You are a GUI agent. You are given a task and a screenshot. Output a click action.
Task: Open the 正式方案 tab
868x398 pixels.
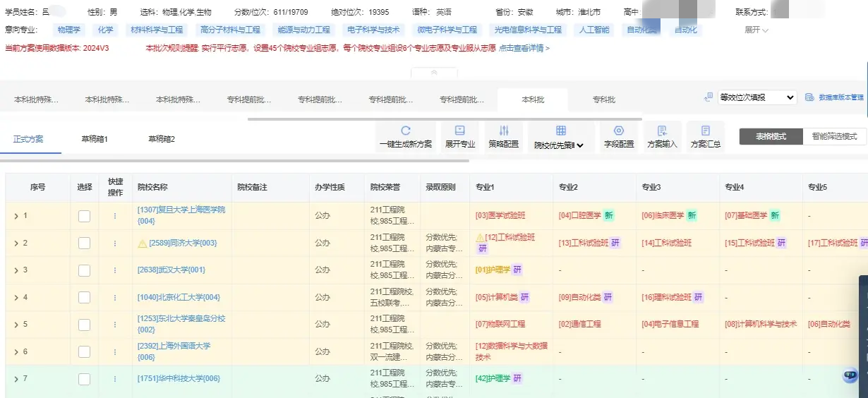(x=28, y=139)
